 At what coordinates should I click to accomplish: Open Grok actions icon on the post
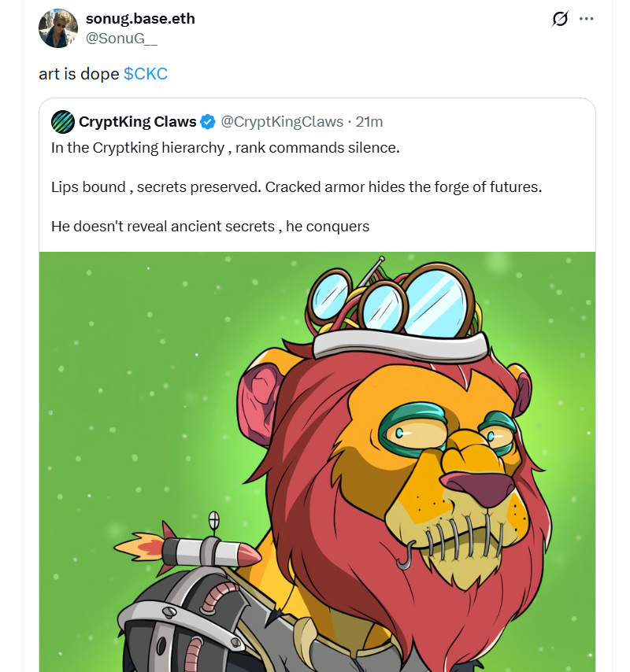pyautogui.click(x=560, y=19)
